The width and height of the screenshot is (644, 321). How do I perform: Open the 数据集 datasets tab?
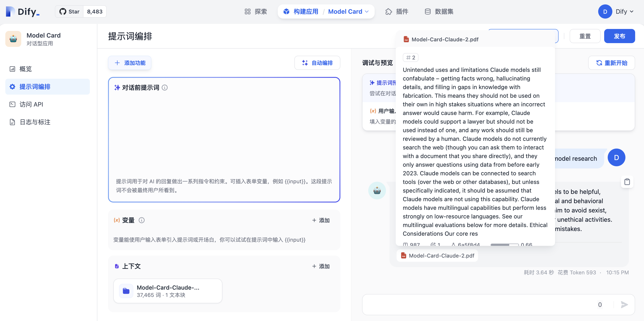[439, 11]
